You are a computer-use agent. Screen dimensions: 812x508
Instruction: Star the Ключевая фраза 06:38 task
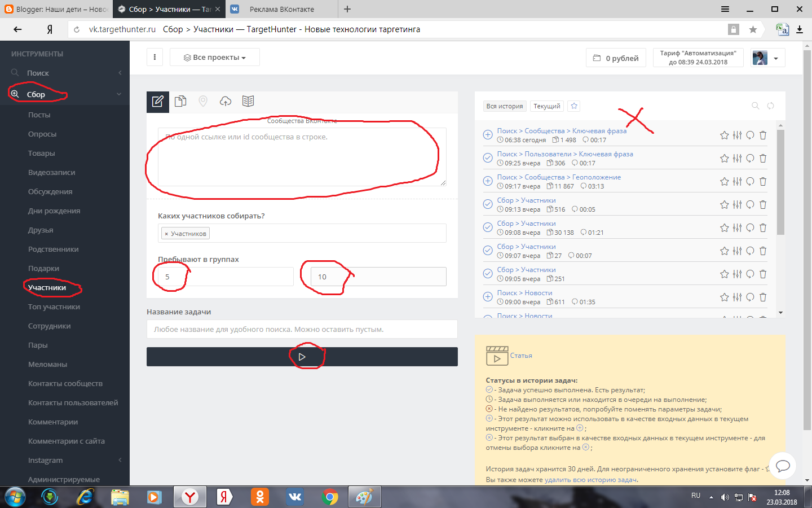[x=725, y=135]
